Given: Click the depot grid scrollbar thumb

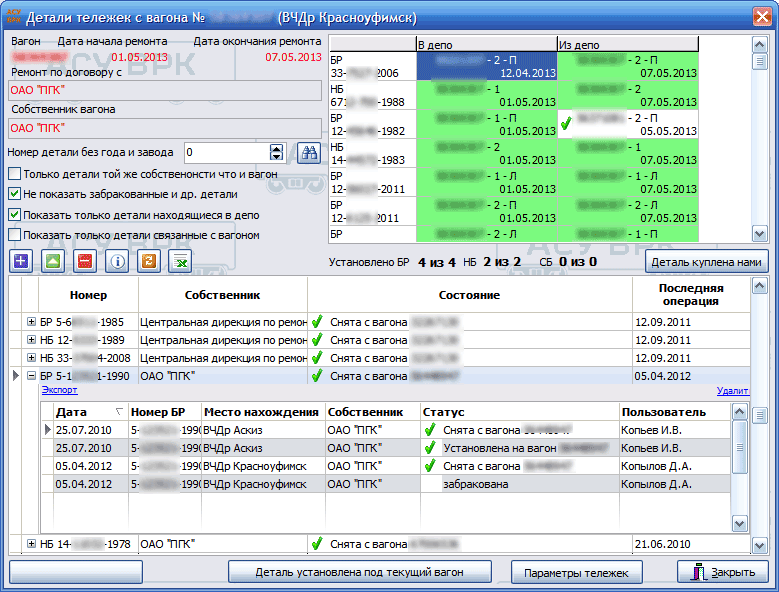Looking at the screenshot, I should click(759, 62).
